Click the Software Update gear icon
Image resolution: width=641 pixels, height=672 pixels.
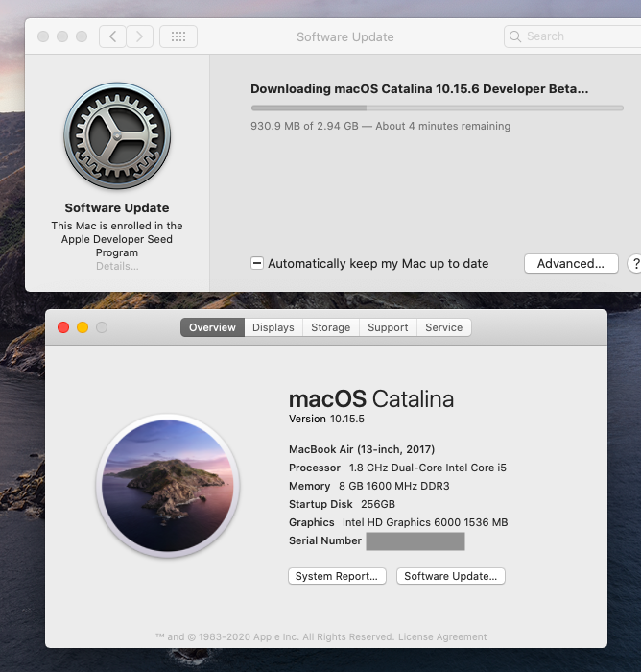[117, 136]
